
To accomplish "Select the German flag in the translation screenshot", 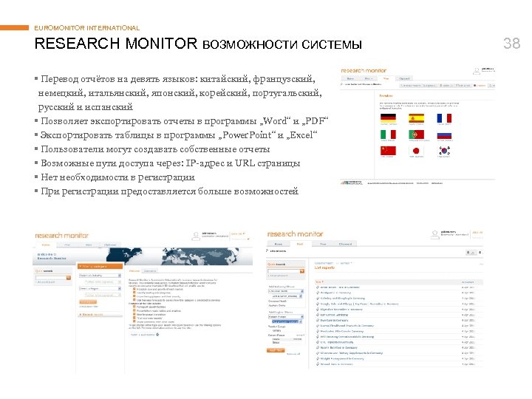I will click(x=388, y=118).
